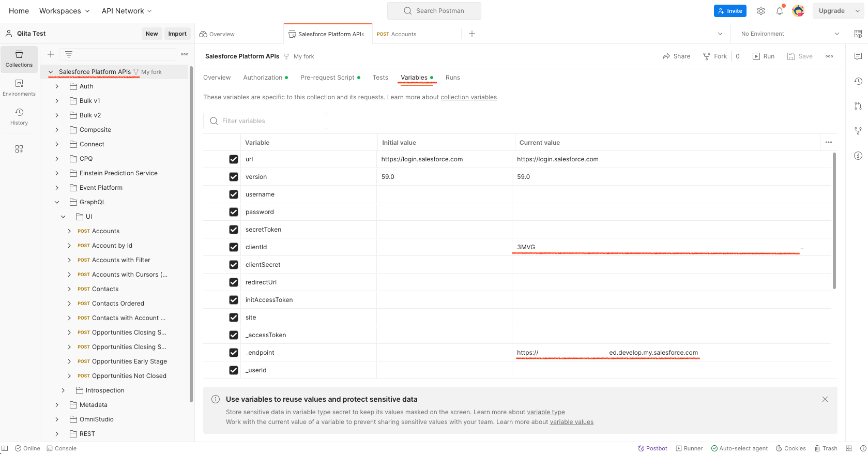Open the two-pane layout icon in status bar
The image size is (868, 454).
pyautogui.click(x=849, y=448)
